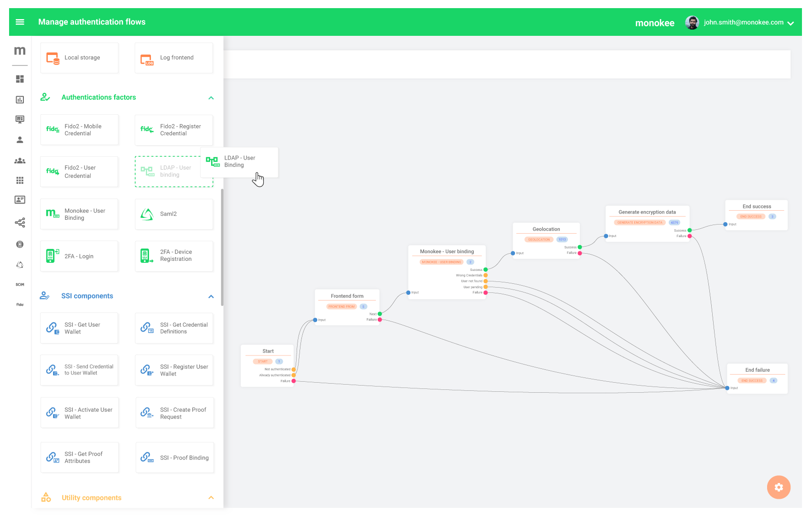This screenshot has height=516, width=812.
Task: Select SSI - Send Credential to User Wallet
Action: tap(79, 370)
